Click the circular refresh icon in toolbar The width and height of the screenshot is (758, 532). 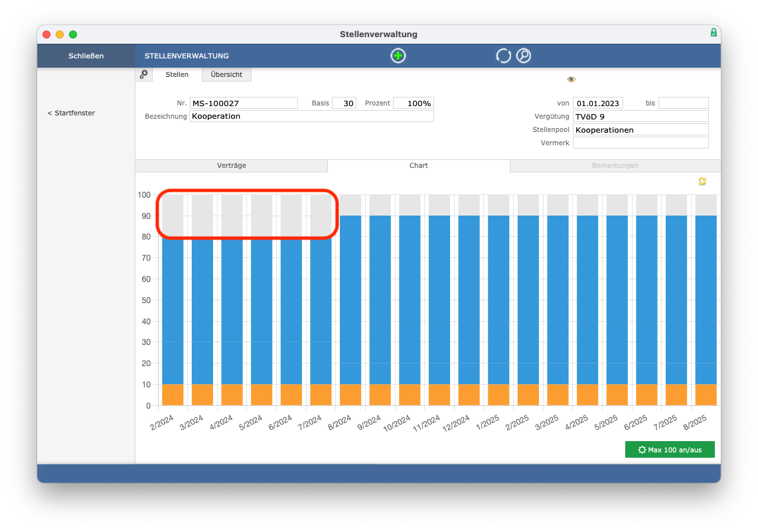coord(503,56)
